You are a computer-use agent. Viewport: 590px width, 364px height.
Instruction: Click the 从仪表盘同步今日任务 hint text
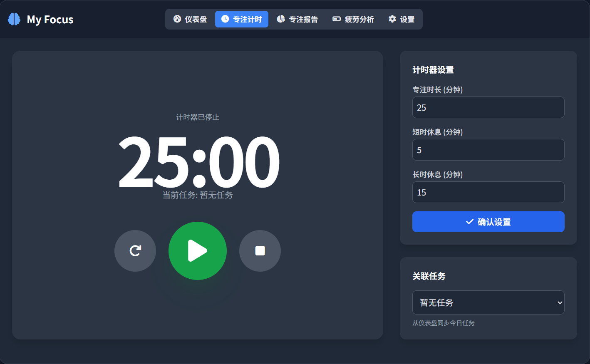pos(444,323)
